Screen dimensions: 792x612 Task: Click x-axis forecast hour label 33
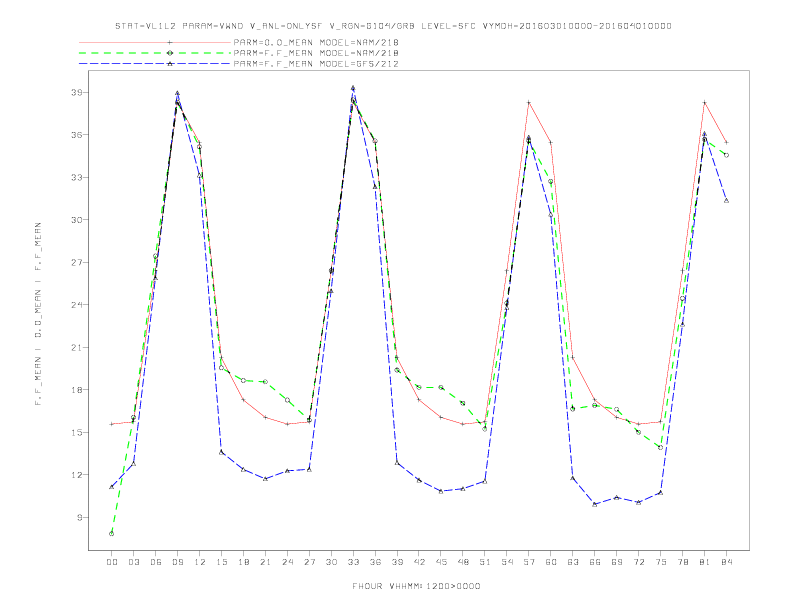tap(353, 562)
